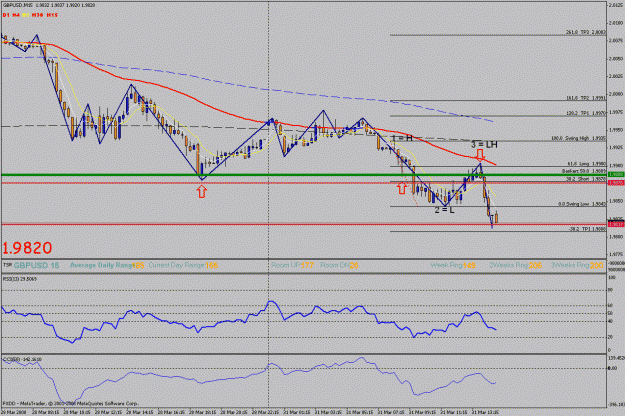Screen dimensions: 625x416
Task: Select the red up arrow below the March 28 low
Action: point(202,192)
